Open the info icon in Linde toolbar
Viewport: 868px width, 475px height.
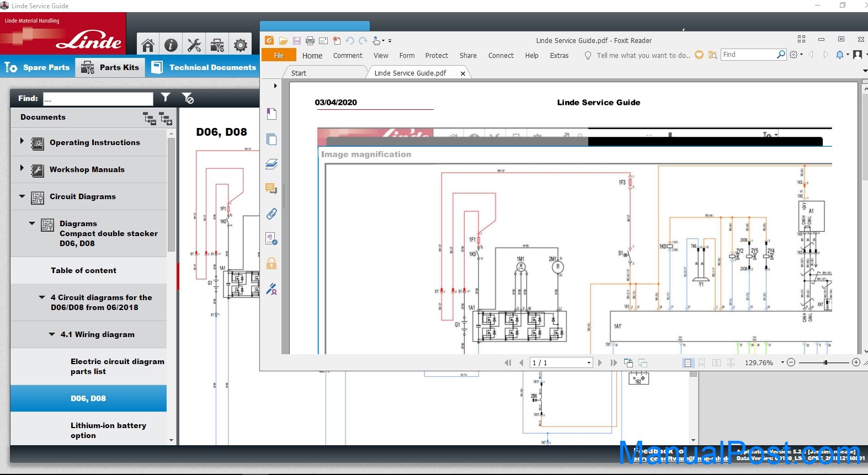[x=171, y=45]
